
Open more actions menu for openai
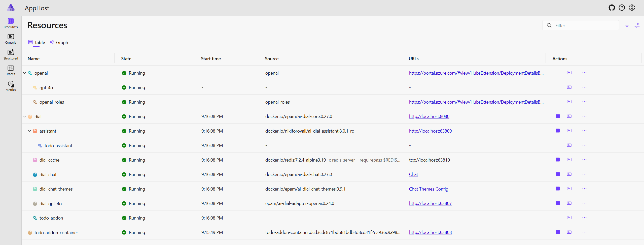(584, 73)
